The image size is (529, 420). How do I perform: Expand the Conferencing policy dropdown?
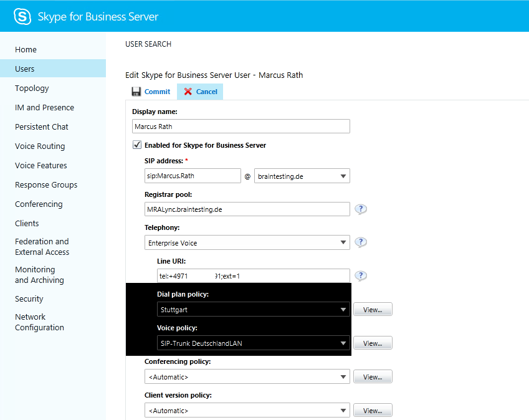pos(343,376)
